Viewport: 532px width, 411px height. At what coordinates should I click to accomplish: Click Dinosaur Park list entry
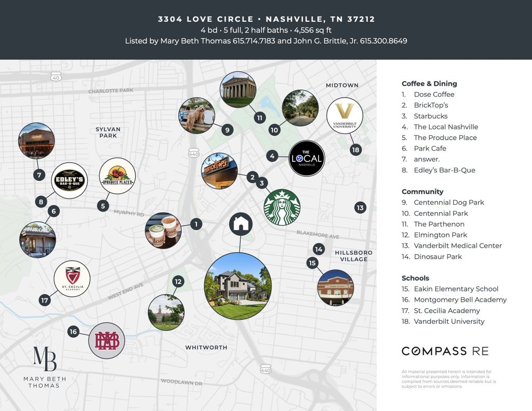(437, 257)
